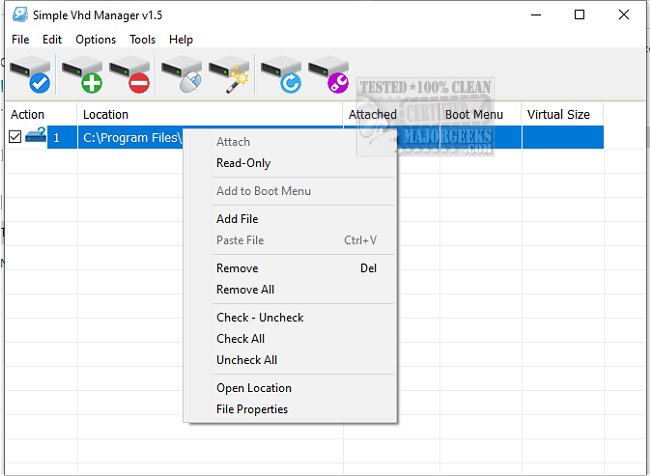Click the Action column header
The height and width of the screenshot is (476, 650).
point(41,114)
